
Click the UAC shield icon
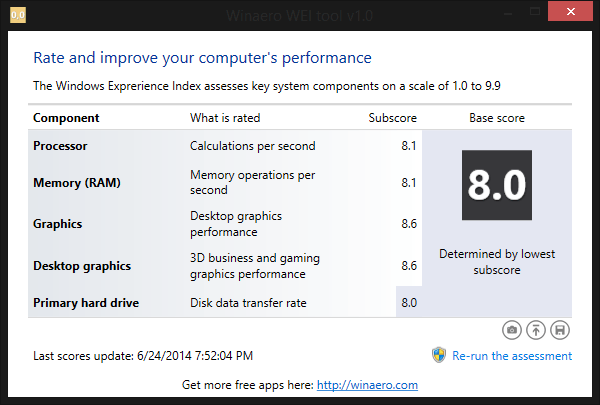pyautogui.click(x=438, y=355)
